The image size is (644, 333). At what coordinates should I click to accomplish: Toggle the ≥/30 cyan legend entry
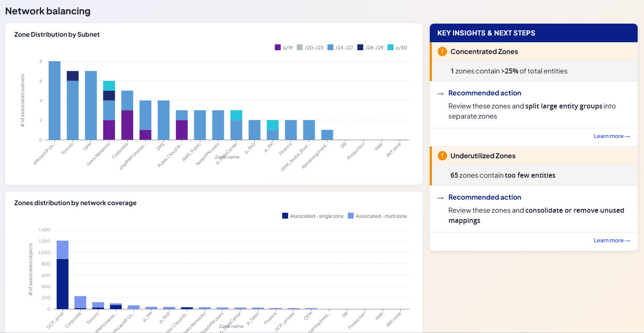[397, 48]
